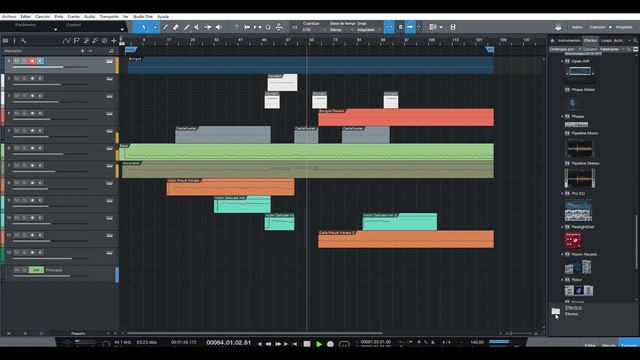The height and width of the screenshot is (360, 640).
Task: Click the wrench track settings icon
Action: pyautogui.click(x=23, y=40)
